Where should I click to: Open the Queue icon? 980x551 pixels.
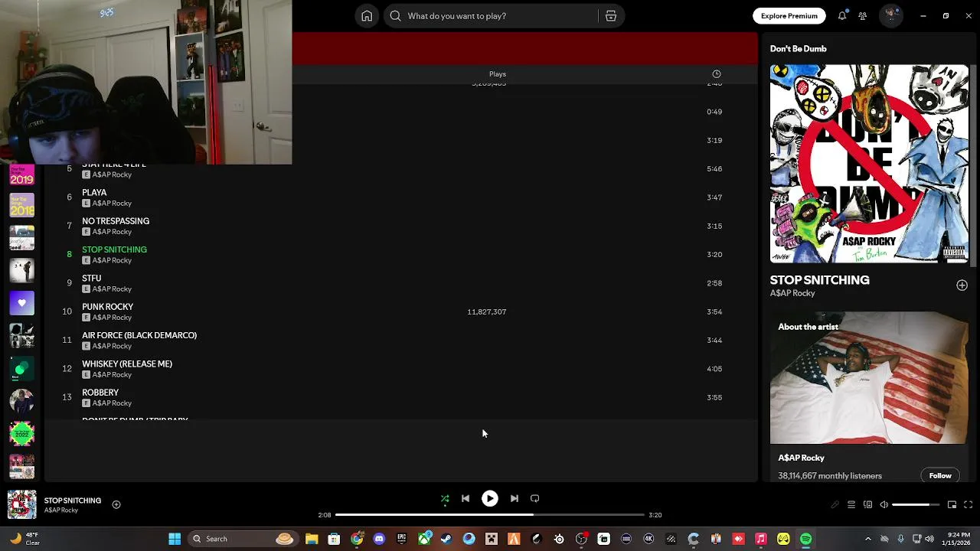851,505
